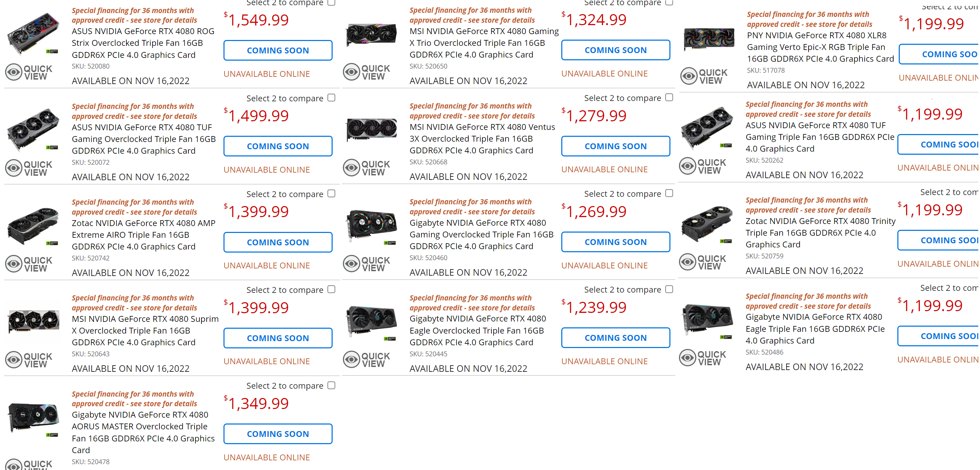The image size is (980, 470).
Task: Check compare box for Gigabyte AORUS MASTER
Action: [x=331, y=385]
